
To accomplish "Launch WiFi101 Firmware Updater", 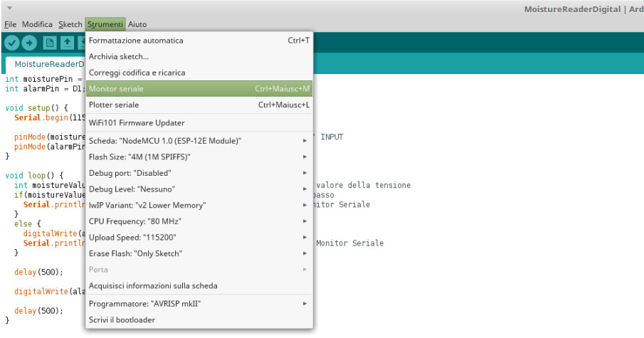I will click(x=199, y=123).
